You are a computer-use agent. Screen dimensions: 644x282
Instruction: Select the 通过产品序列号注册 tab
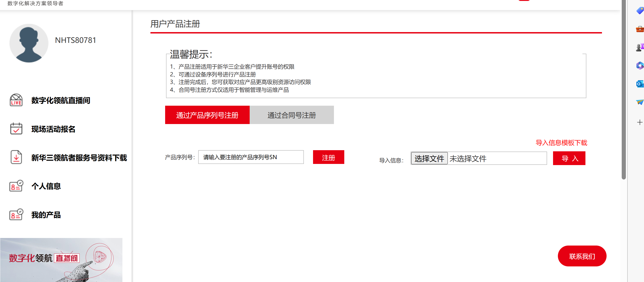207,115
